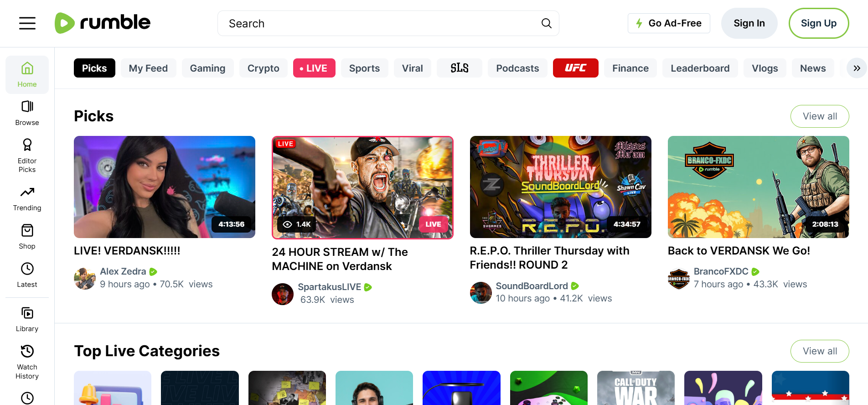This screenshot has width=868, height=405.
Task: Open the SLS category tab
Action: click(459, 68)
